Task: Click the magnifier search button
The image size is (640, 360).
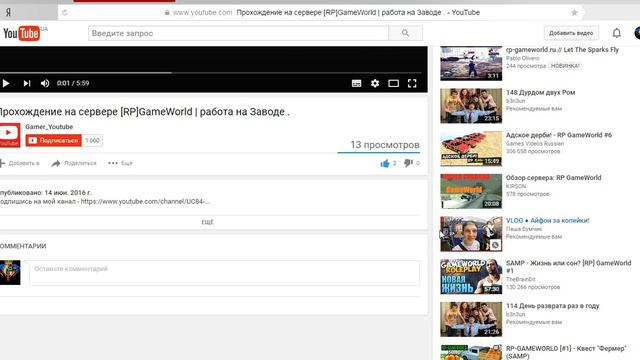Action: [405, 33]
